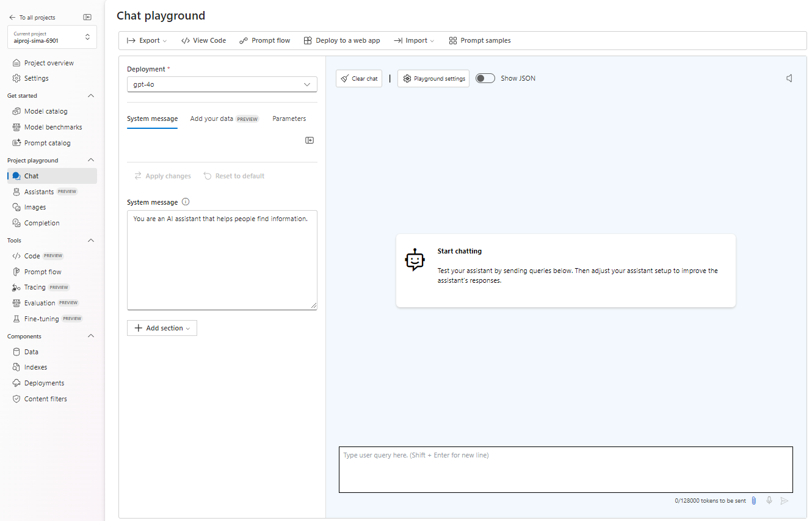Image resolution: width=812 pixels, height=521 pixels.
Task: Open Tracing from the Tools section
Action: [38, 287]
